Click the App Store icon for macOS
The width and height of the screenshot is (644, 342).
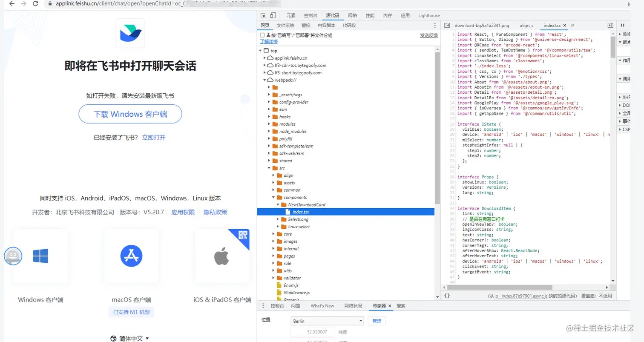pyautogui.click(x=131, y=256)
